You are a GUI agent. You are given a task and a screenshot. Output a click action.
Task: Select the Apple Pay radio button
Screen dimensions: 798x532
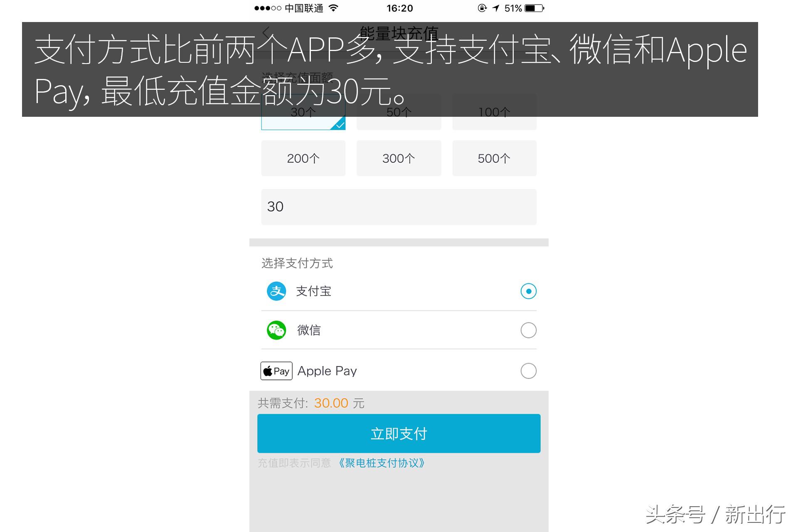coord(528,371)
